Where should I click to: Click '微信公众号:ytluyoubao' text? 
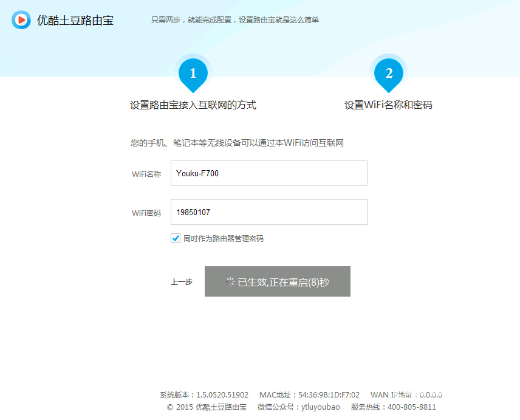coord(299,407)
